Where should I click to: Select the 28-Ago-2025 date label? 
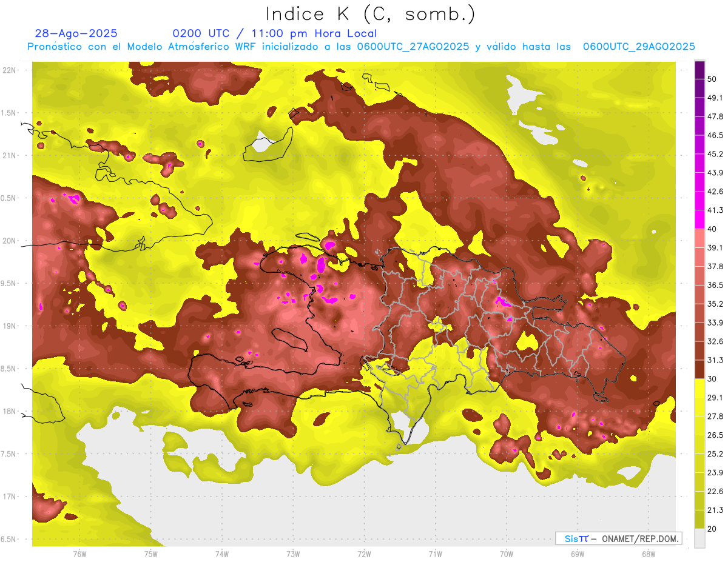pos(76,33)
